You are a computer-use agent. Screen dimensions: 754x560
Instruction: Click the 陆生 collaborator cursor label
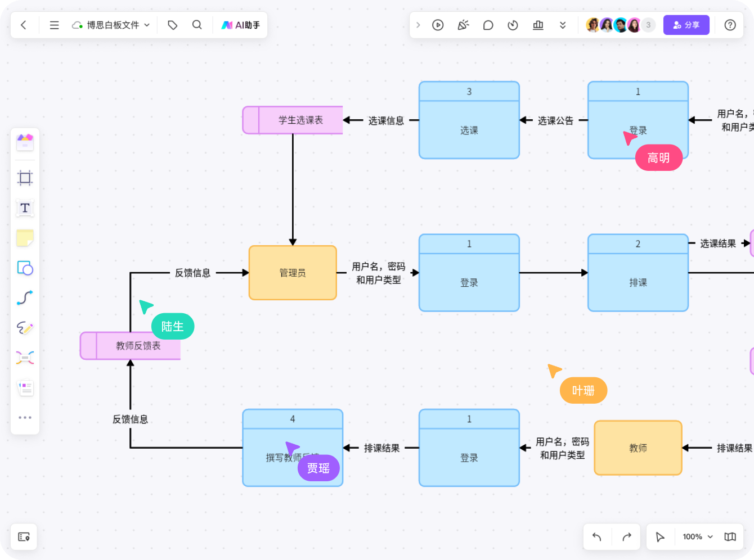coord(173,327)
